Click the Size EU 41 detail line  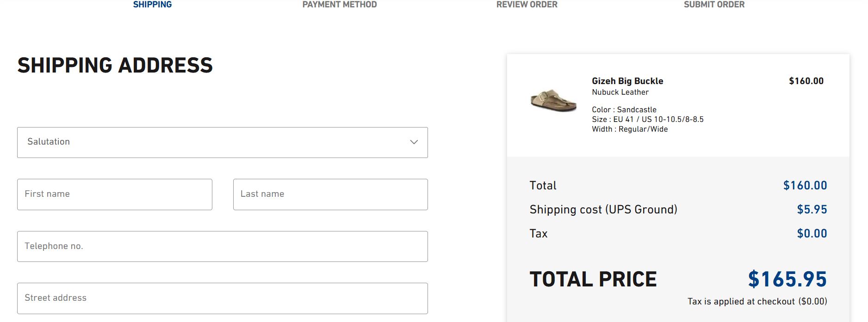click(x=647, y=119)
